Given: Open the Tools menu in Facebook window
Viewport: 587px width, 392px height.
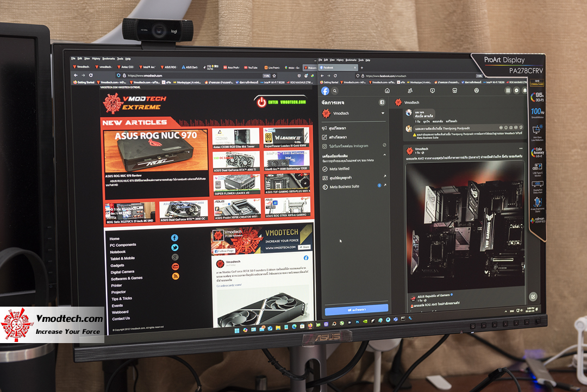Looking at the screenshot, I should [x=360, y=60].
